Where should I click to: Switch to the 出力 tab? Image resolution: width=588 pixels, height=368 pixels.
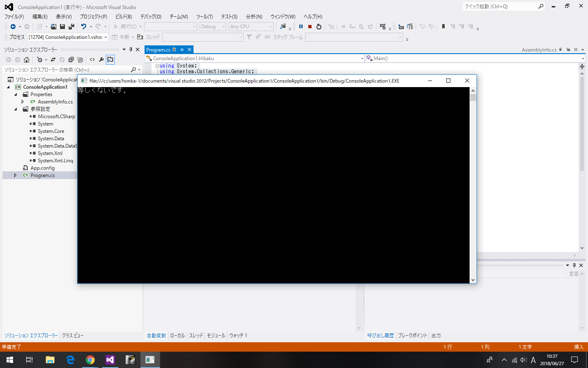click(436, 336)
